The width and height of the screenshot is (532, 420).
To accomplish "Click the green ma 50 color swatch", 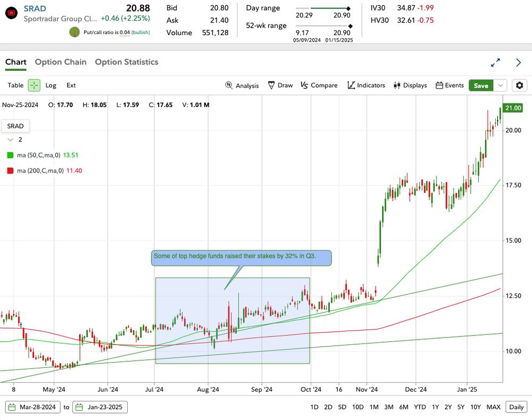I will tap(10, 155).
